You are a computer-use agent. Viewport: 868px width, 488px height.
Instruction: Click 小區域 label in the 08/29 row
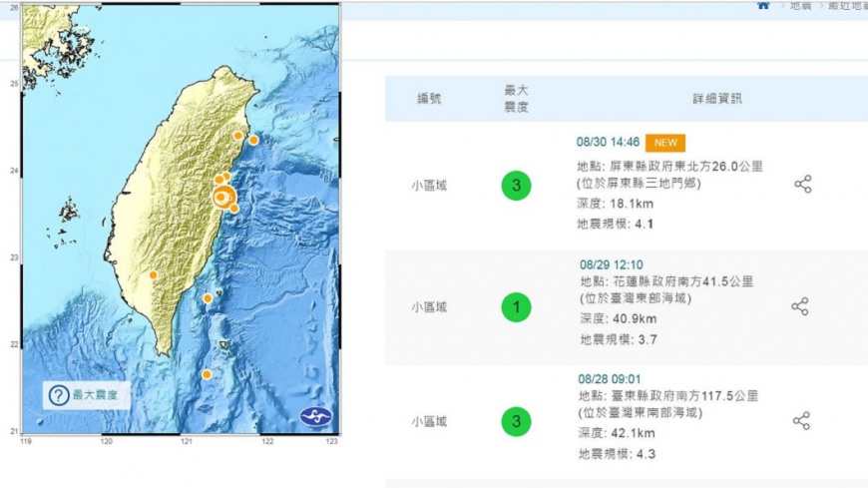click(x=429, y=307)
